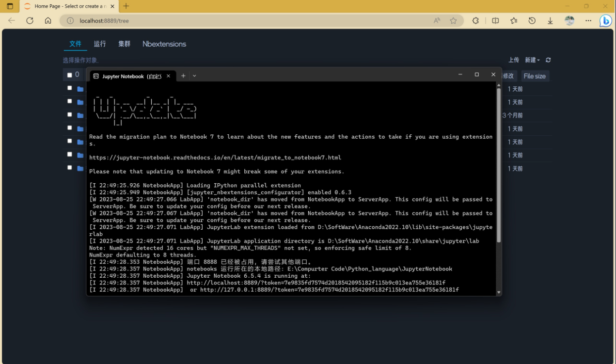This screenshot has width=616, height=364.
Task: Open the browser extensions menu
Action: pos(475,21)
